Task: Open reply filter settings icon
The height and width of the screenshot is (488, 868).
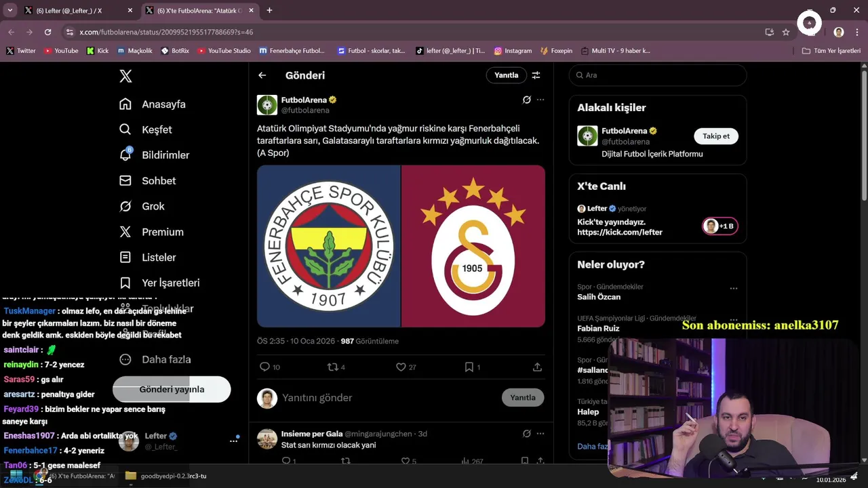Action: pos(536,75)
